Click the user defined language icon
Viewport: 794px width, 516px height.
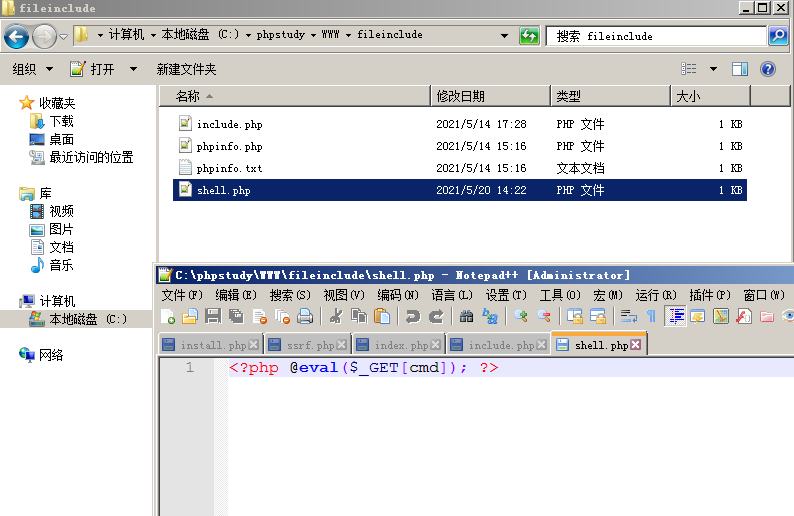697,316
